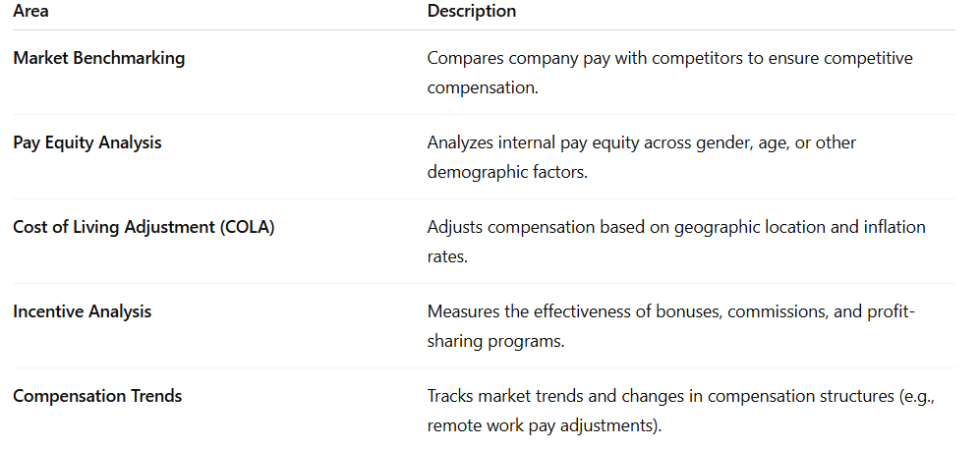Click the Area column header
Image resolution: width=980 pixels, height=449 pixels.
pyautogui.click(x=30, y=11)
